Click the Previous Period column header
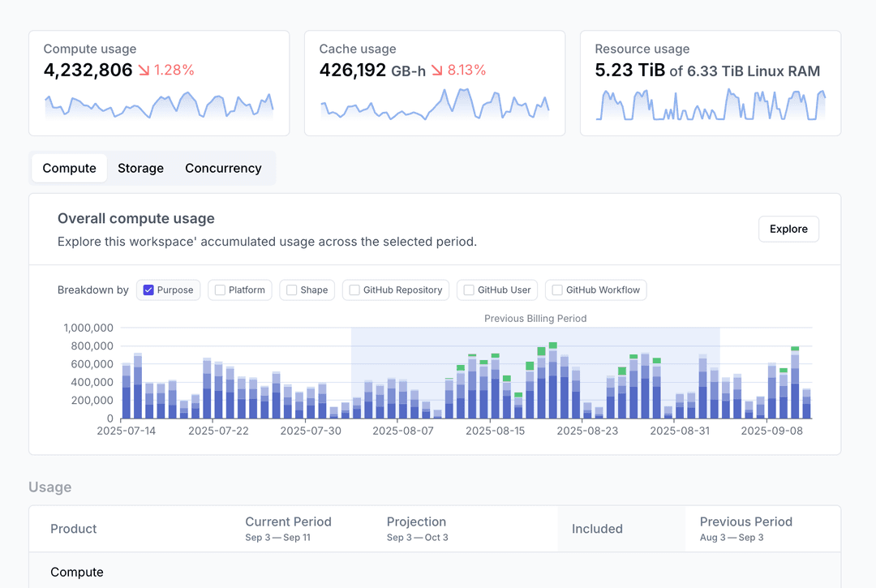This screenshot has height=588, width=876. tap(745, 522)
